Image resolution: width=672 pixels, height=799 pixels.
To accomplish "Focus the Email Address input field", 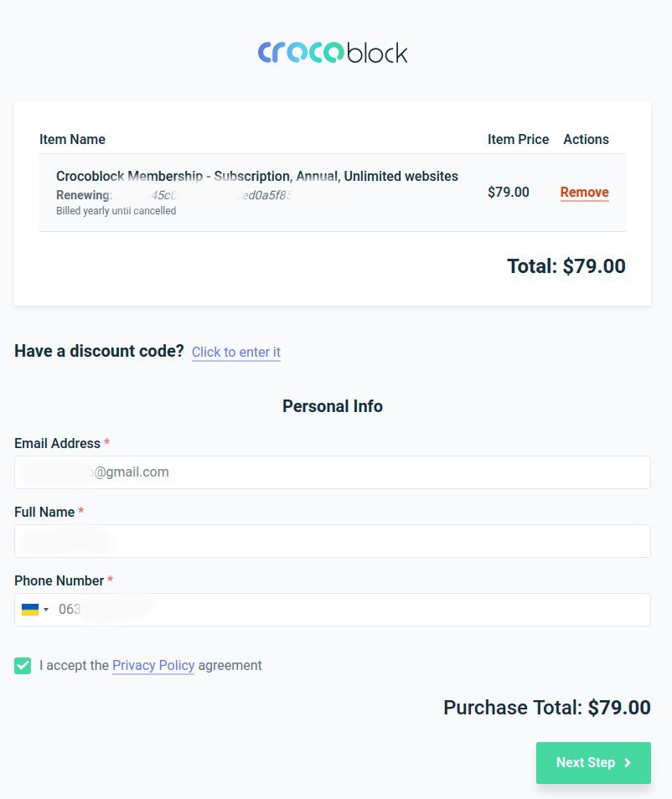I will coord(333,472).
